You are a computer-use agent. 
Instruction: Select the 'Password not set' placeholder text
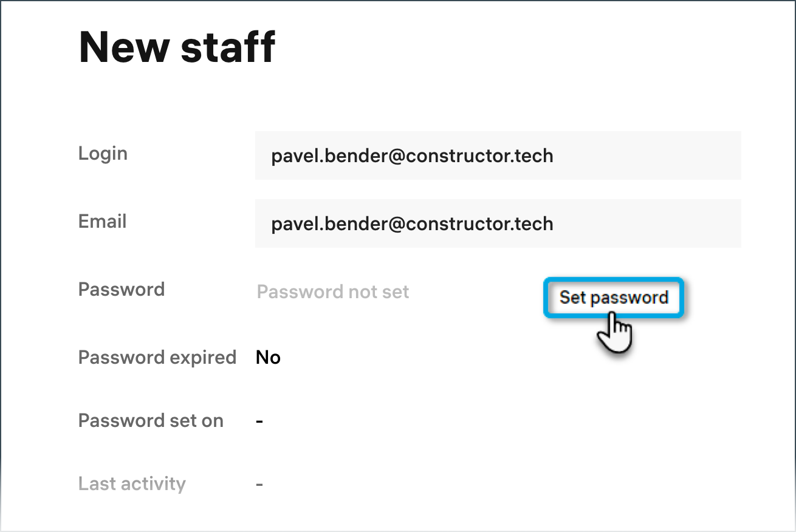pos(332,292)
